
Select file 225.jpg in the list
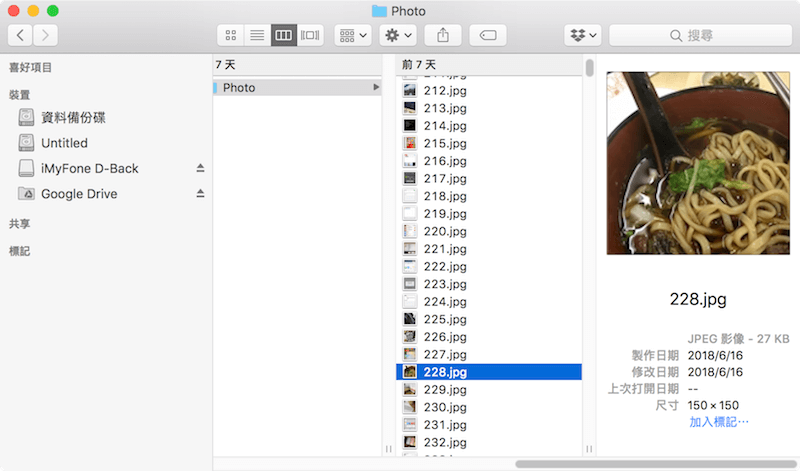click(445, 319)
